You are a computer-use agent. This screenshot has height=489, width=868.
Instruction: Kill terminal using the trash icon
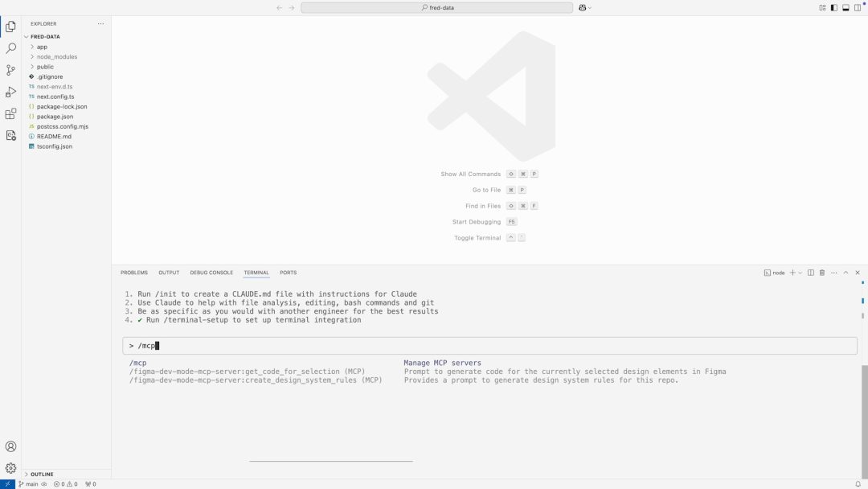(821, 273)
